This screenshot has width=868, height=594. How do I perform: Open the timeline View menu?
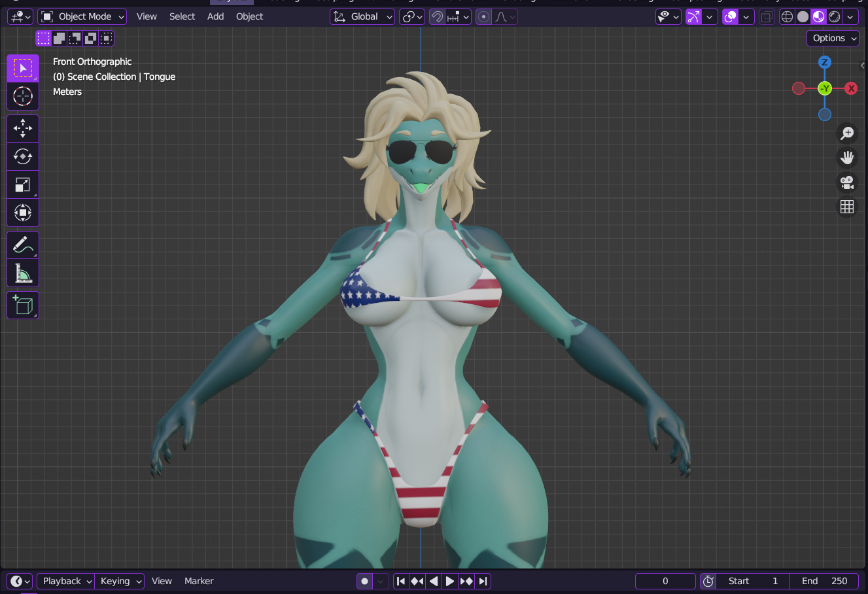tap(162, 581)
